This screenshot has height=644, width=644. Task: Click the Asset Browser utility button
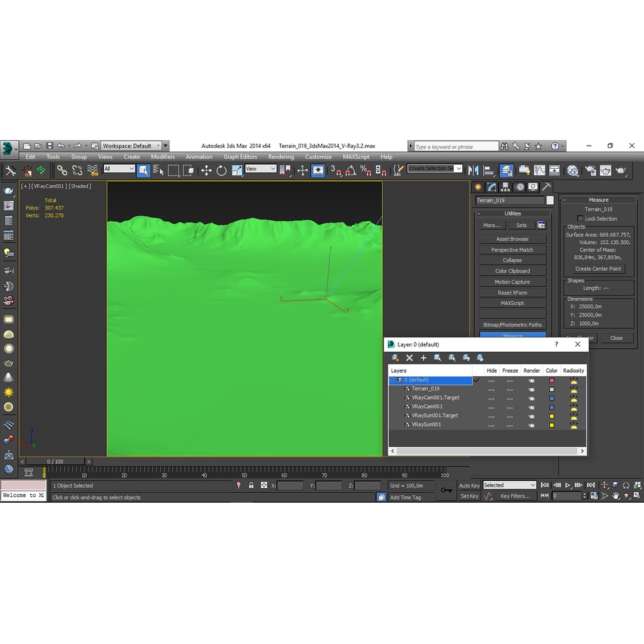(513, 239)
